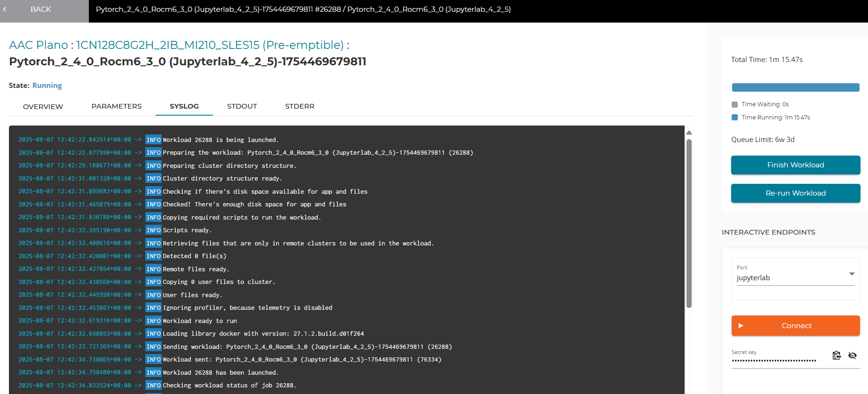Click INFO badge on 'Copying required scripts' line
Screen dimensions: 868x394
153,218
